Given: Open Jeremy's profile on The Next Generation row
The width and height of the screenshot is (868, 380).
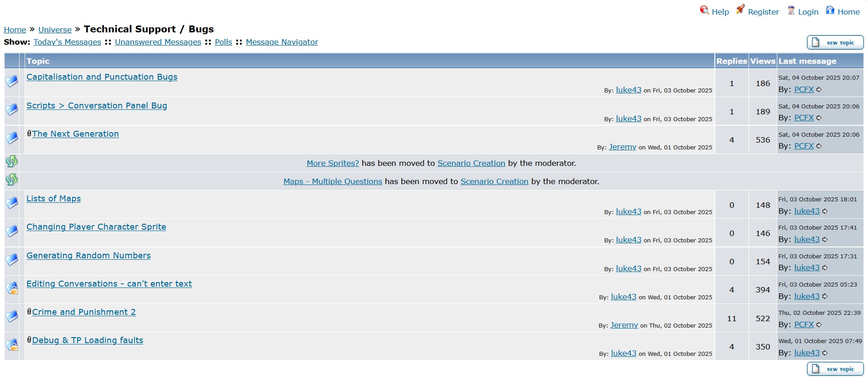Looking at the screenshot, I should point(622,147).
